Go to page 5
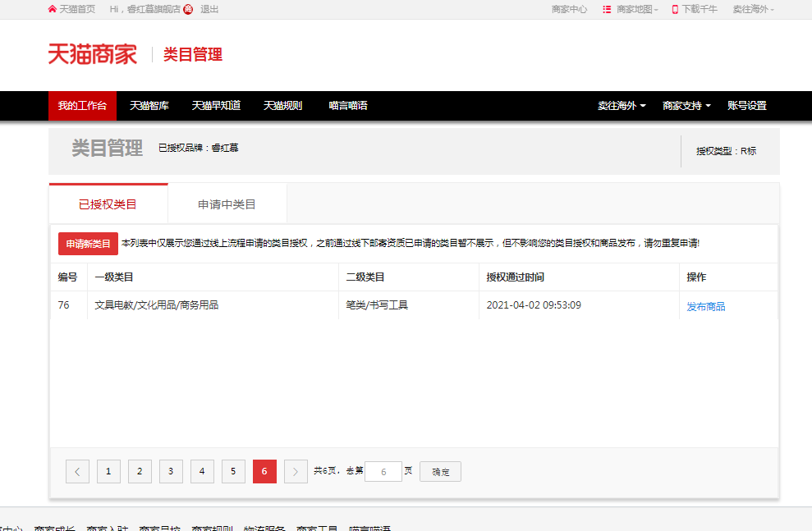Image resolution: width=812 pixels, height=531 pixels. click(x=233, y=471)
